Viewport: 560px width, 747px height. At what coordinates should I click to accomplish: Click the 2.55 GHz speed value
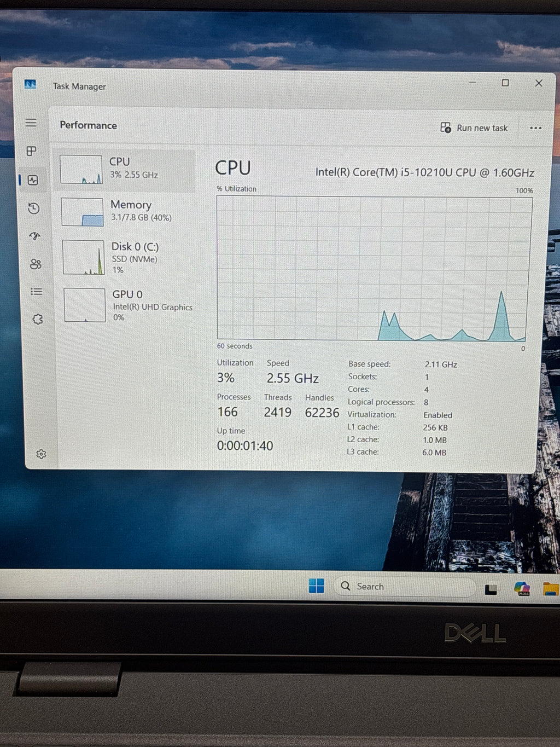[x=293, y=378]
